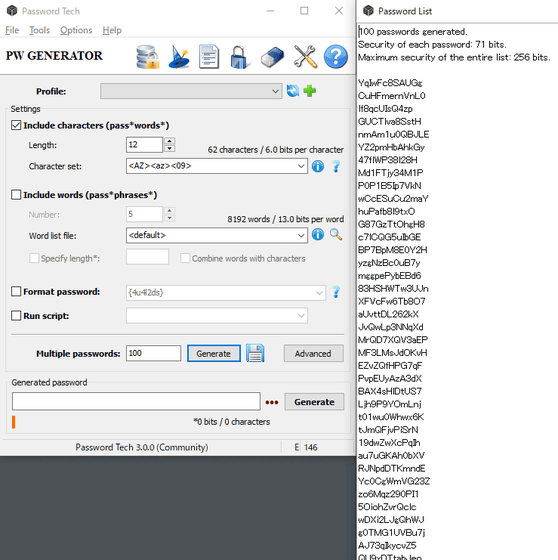This screenshot has height=560, width=558.
Task: Toggle the Specify length checkbox
Action: pyautogui.click(x=34, y=258)
